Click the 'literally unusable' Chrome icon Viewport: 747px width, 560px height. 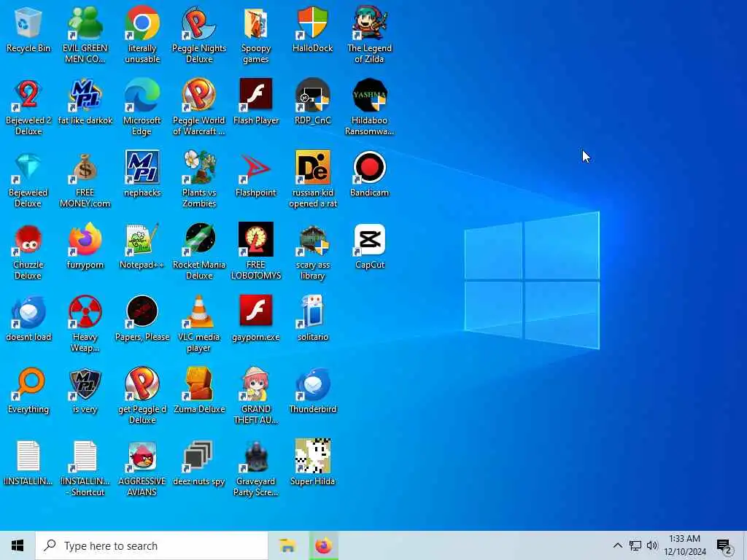pos(142,35)
